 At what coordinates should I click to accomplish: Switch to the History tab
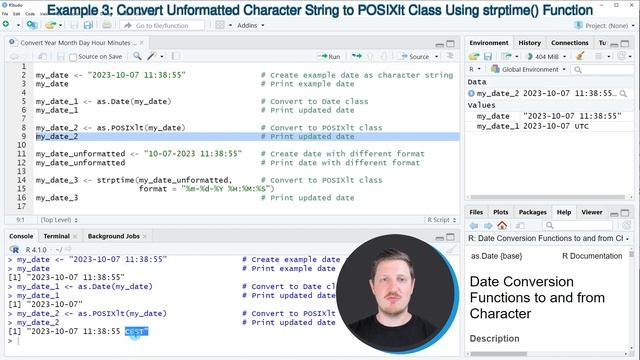[529, 43]
